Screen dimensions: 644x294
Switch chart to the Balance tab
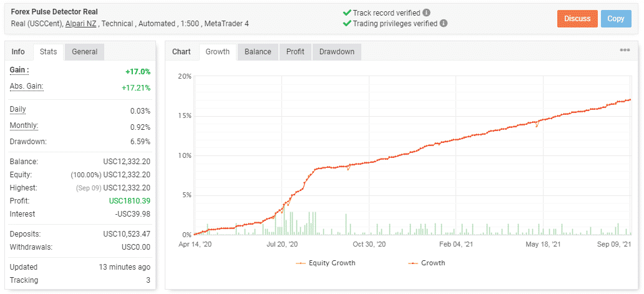point(258,52)
